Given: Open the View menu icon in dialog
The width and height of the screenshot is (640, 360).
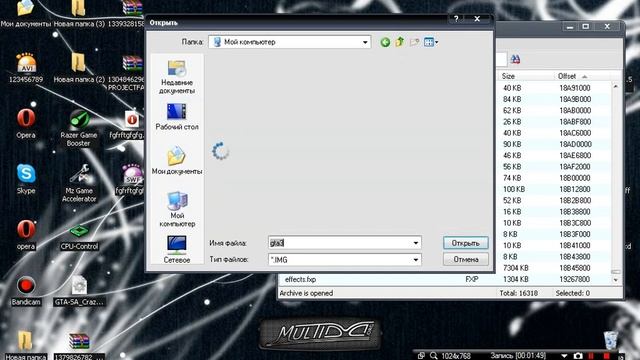Looking at the screenshot, I should 431,42.
